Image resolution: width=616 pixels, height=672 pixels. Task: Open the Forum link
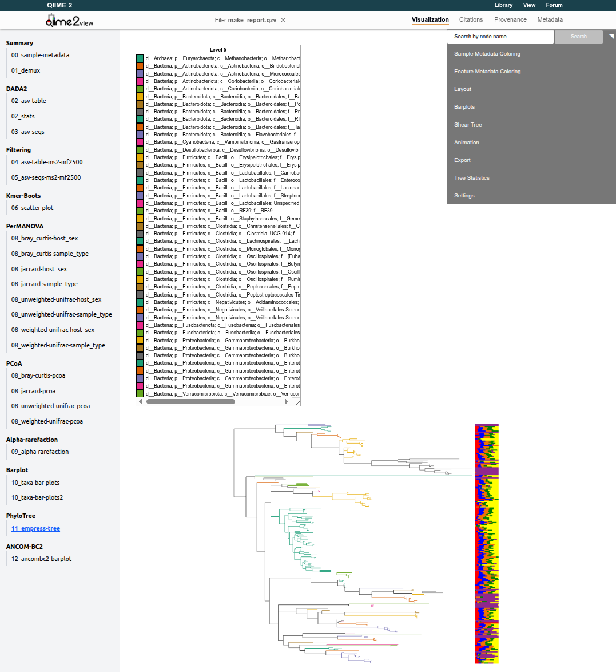tap(554, 5)
